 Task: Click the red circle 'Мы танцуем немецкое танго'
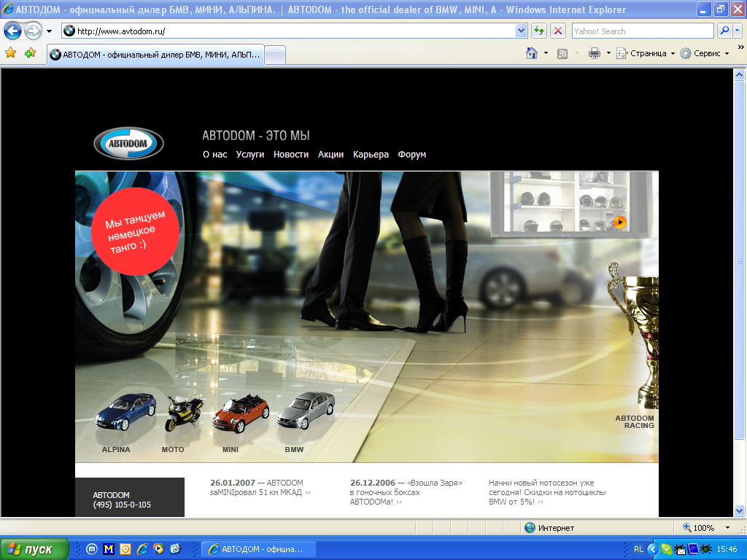(x=135, y=231)
